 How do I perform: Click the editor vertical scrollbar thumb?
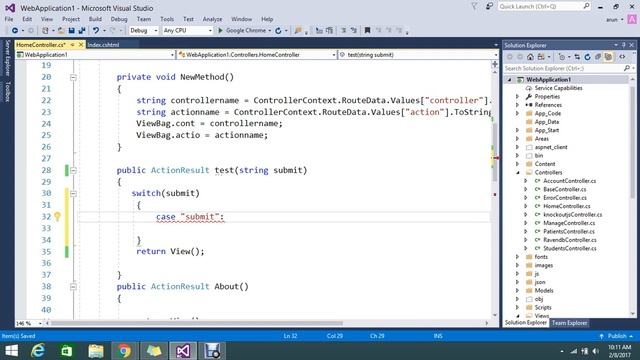495,152
